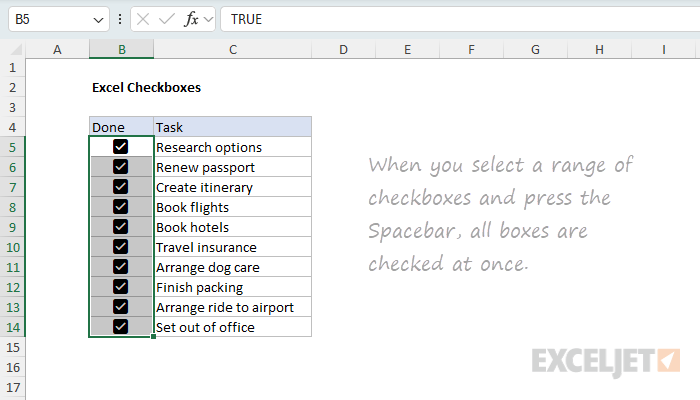Screen dimensions: 700x400
Task: Uncheck the Arrange dog care checkbox
Action: (x=121, y=267)
